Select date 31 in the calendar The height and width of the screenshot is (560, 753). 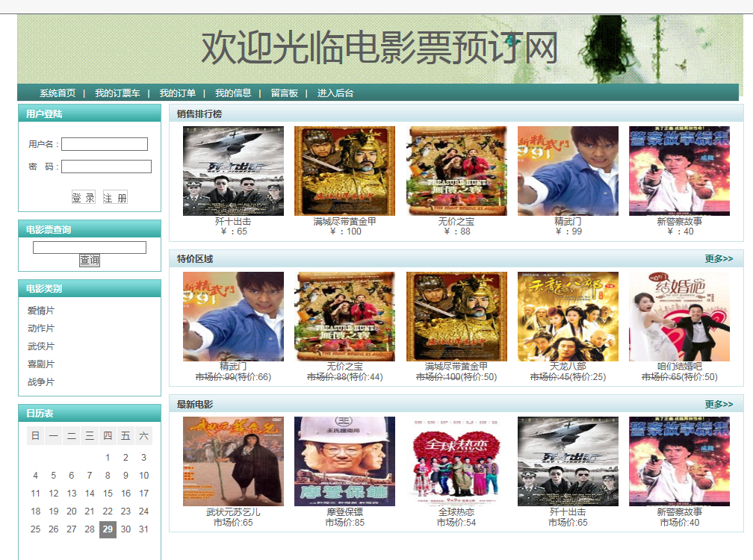143,529
